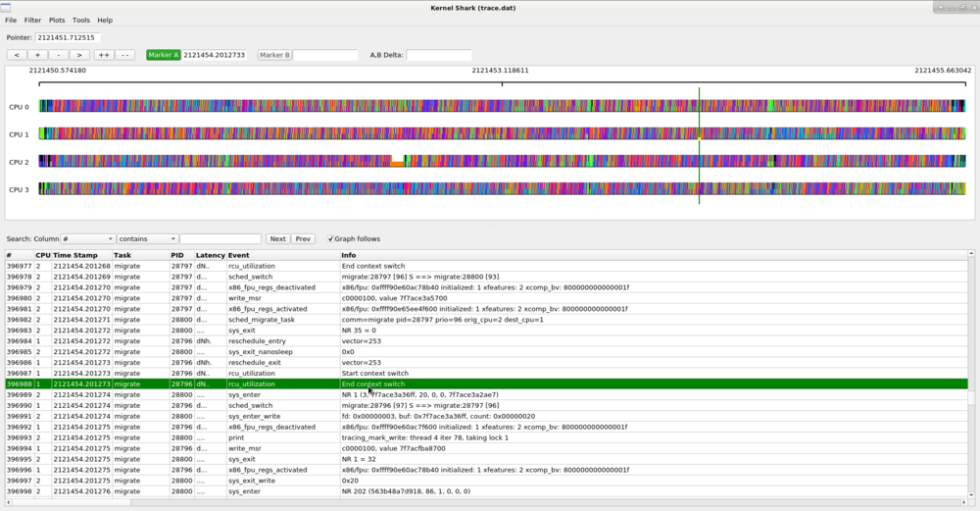The width and height of the screenshot is (980, 511).
Task: Open the 'contains' match type dropdown
Action: [x=147, y=239]
